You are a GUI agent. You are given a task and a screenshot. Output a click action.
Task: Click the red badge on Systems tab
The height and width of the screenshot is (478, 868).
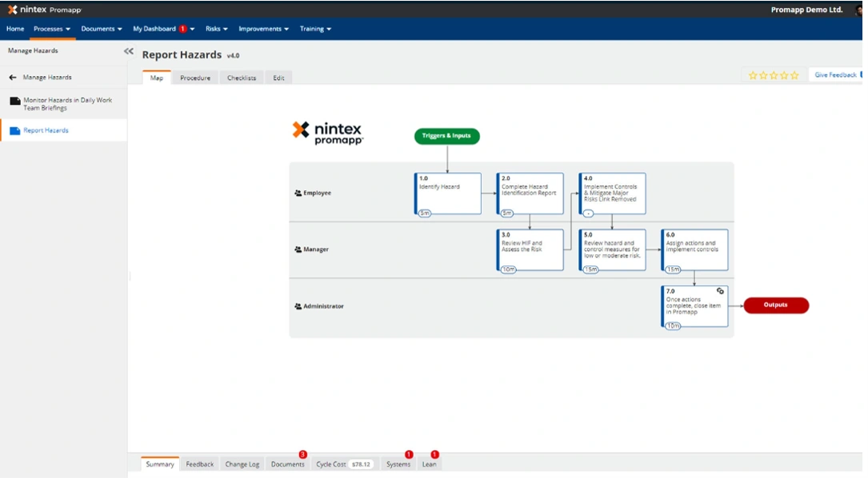[x=409, y=454]
